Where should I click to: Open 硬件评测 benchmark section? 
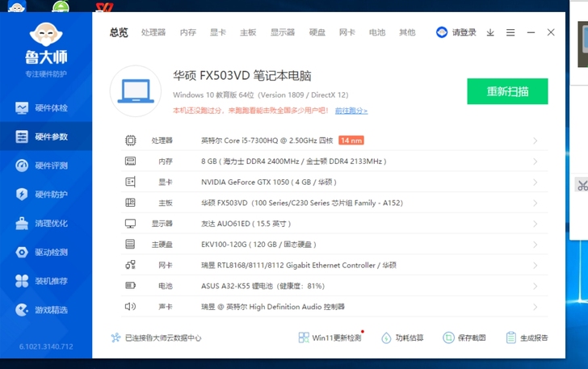tap(46, 166)
